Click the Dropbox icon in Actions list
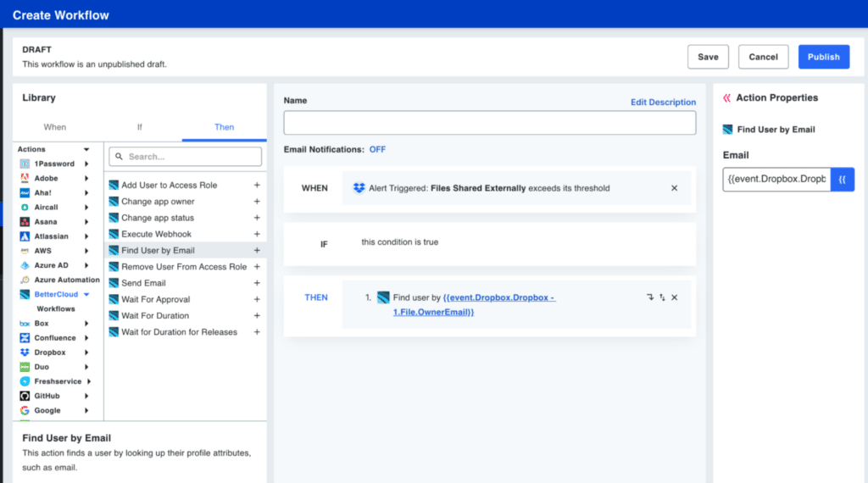The height and width of the screenshot is (483, 868). point(25,353)
